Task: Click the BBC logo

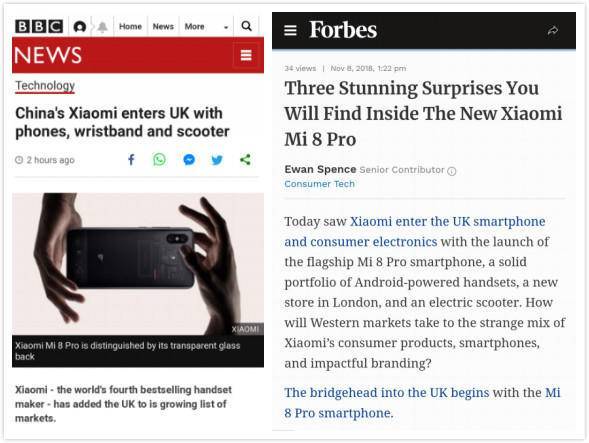Action: coord(39,27)
